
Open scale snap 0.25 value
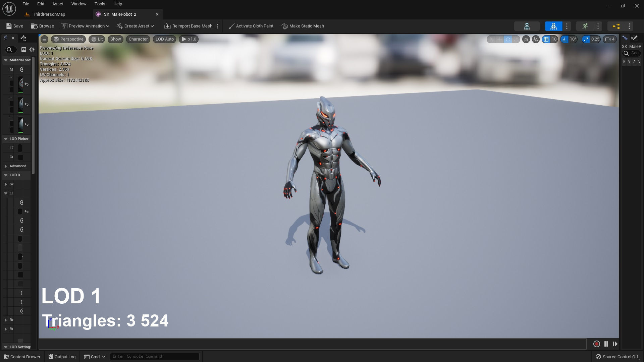pyautogui.click(x=595, y=39)
